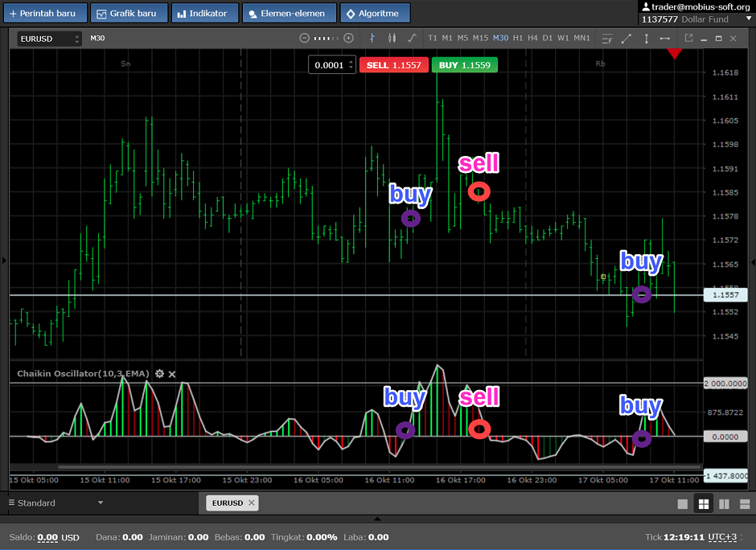This screenshot has width=756, height=550.
Task: Switch to bar chart type icon
Action: tap(372, 38)
